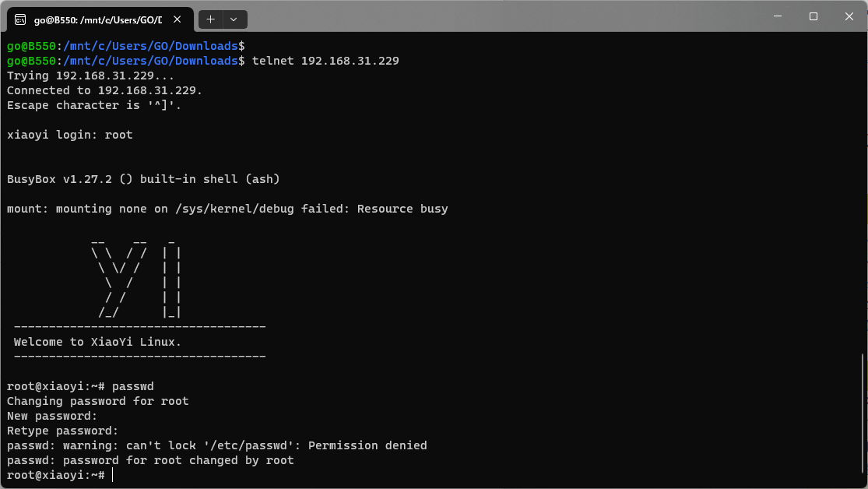868x489 pixels.
Task: Close the terminal window
Action: (x=849, y=16)
